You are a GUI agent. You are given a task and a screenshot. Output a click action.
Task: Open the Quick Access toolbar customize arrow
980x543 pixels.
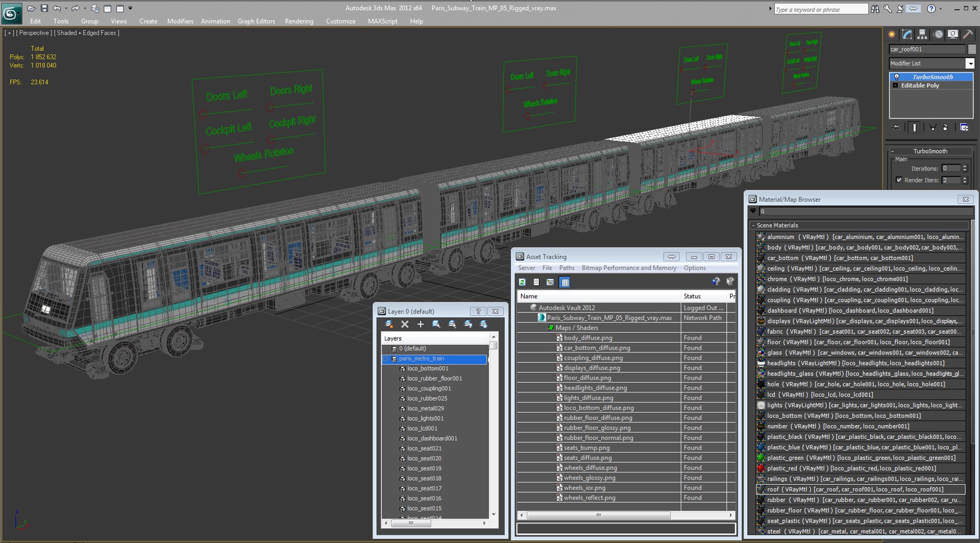coord(131,8)
